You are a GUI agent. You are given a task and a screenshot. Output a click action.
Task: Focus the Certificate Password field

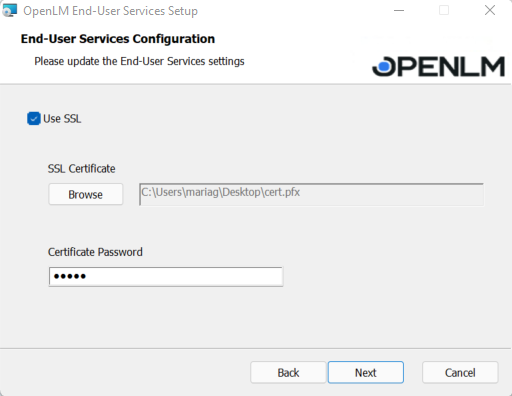tap(166, 276)
